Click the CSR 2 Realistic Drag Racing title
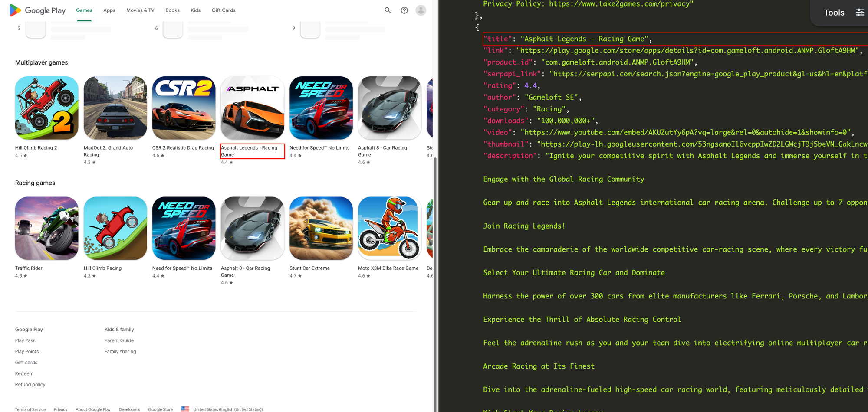Viewport: 868px width, 412px height. (183, 148)
